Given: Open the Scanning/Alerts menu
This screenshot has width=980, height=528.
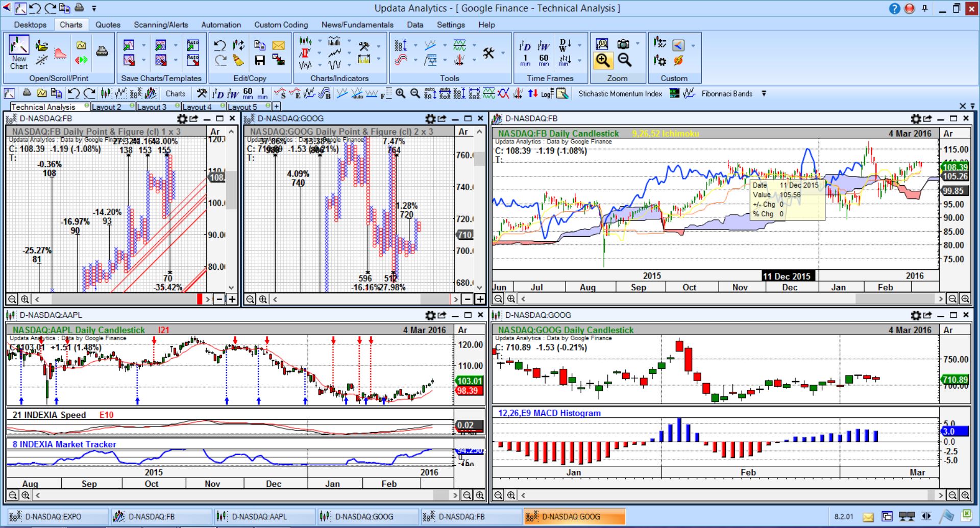Looking at the screenshot, I should 161,24.
